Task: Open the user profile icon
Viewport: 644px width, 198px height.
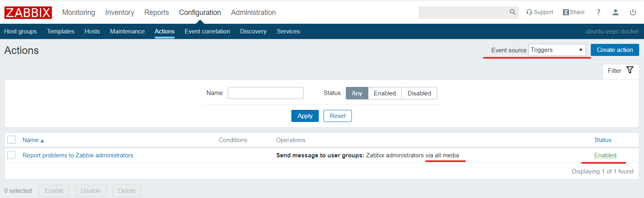Action: pos(615,12)
